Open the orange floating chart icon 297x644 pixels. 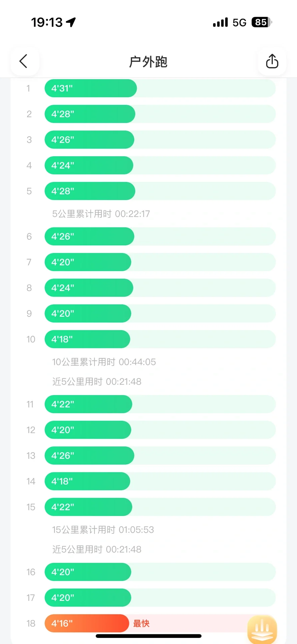point(262,629)
